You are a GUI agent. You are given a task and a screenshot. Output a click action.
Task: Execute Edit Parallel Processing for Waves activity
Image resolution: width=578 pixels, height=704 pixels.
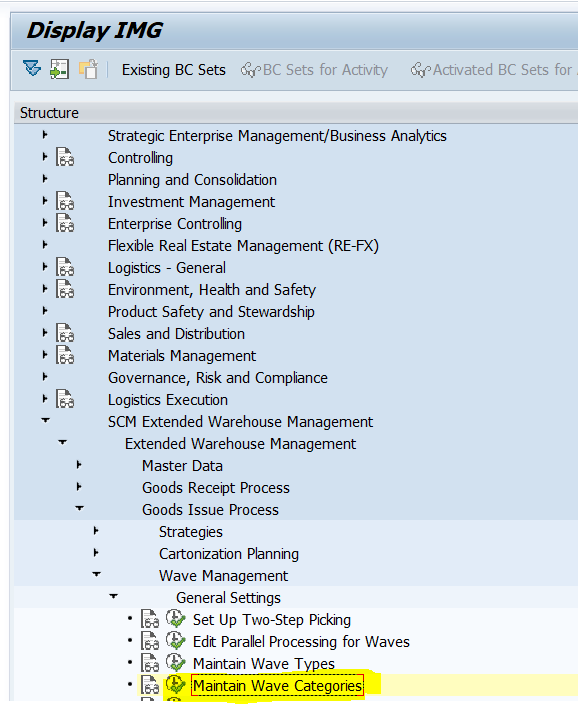tap(175, 641)
